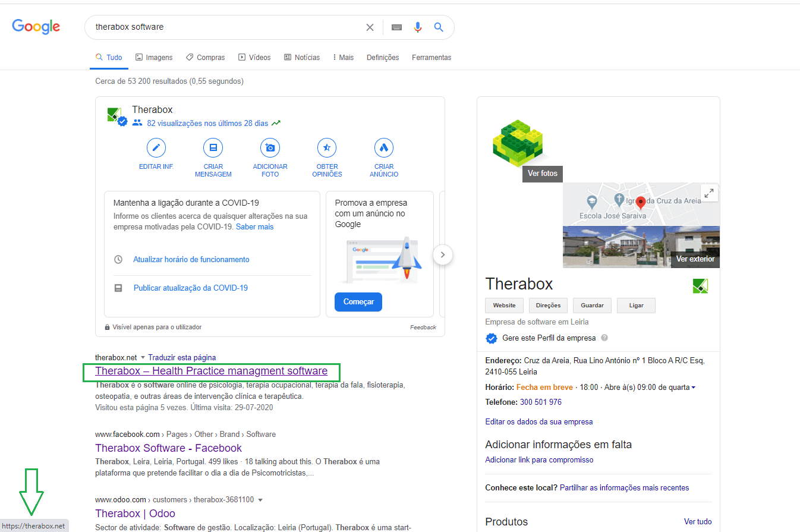Open the on-screen keyboard icon
The height and width of the screenshot is (532, 800).
(396, 27)
